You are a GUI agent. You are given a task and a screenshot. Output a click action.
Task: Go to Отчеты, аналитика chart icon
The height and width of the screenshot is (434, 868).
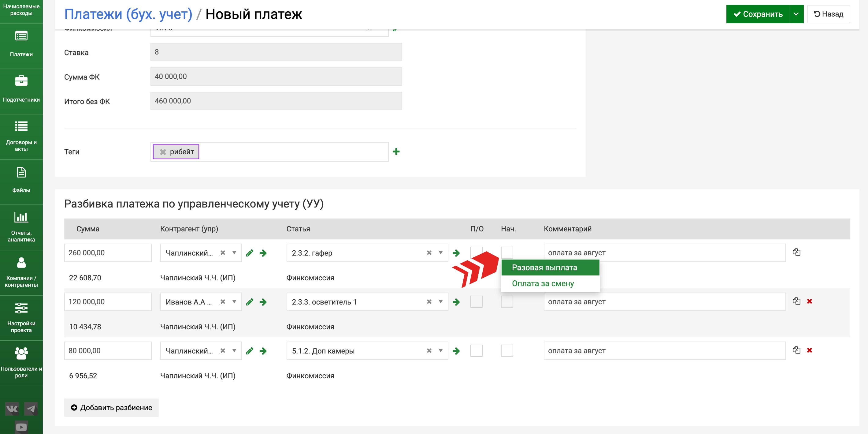[x=21, y=217]
